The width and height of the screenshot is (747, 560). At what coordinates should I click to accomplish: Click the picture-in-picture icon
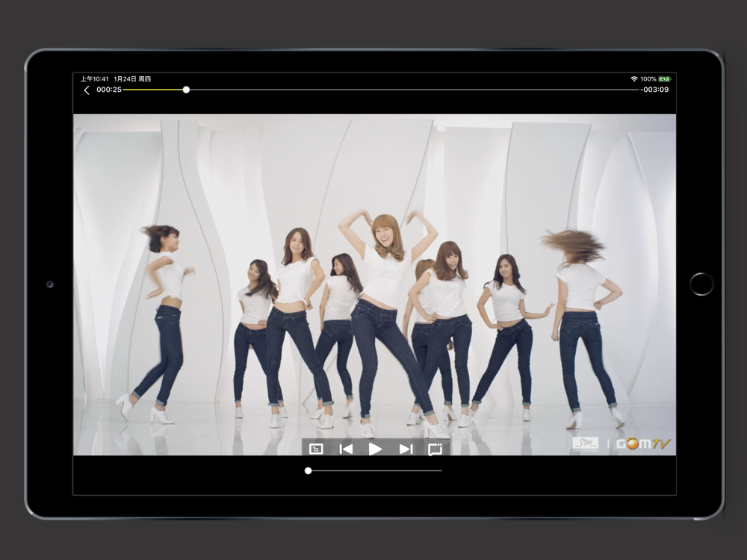pos(316,449)
